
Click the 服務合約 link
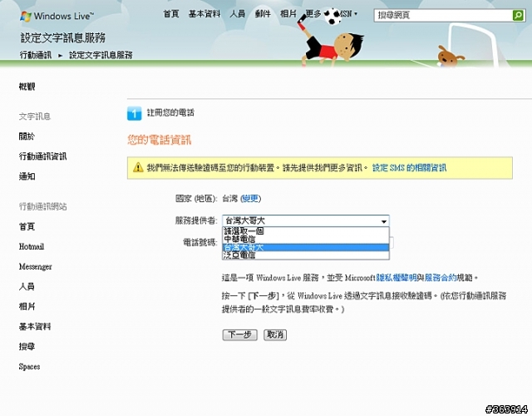441,278
